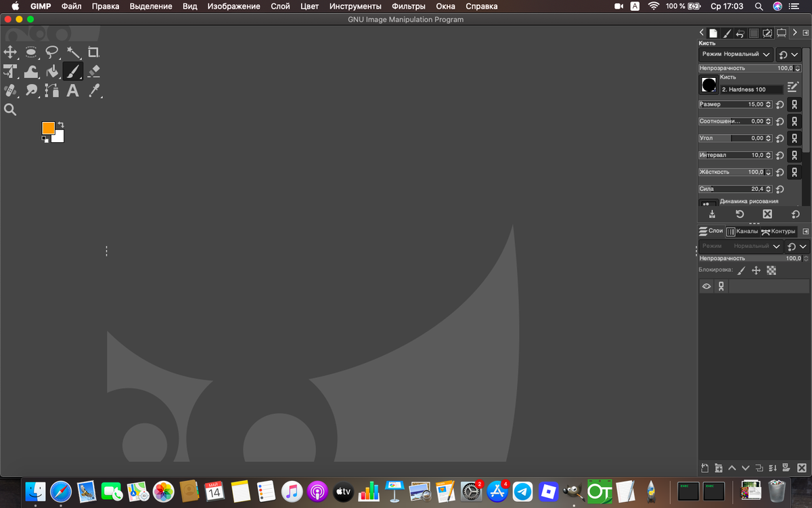812x508 pixels.
Task: Click the Жёсткость slider
Action: tap(736, 172)
